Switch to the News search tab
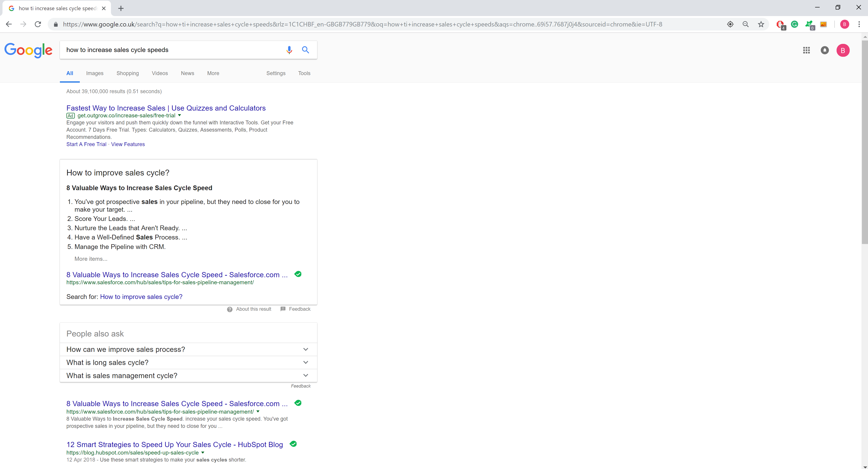 click(187, 73)
